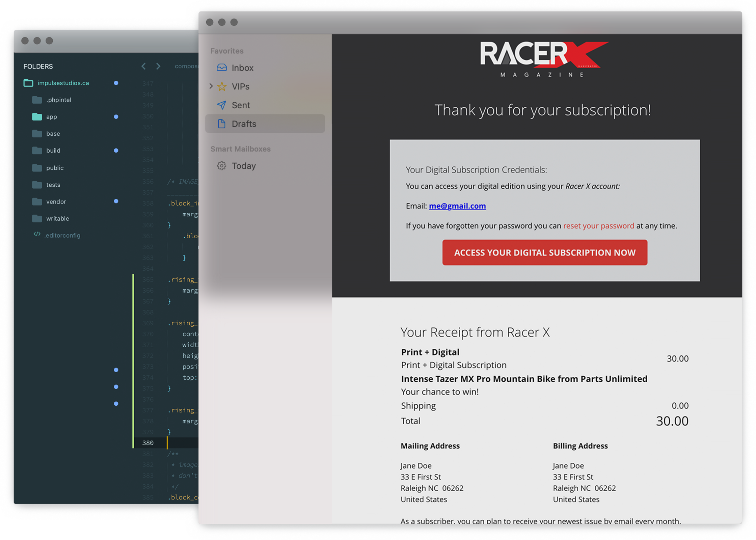756x540 pixels.
Task: Open the vendor folder in sidebar
Action: coord(56,201)
